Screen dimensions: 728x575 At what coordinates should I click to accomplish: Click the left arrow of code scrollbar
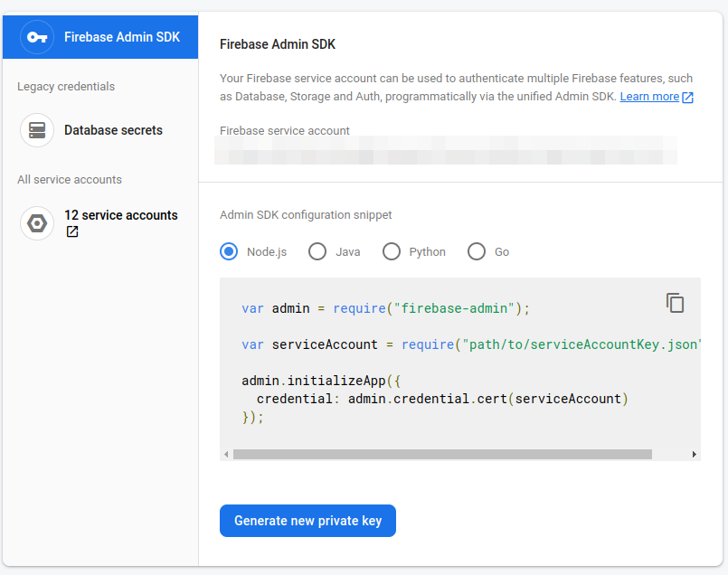click(226, 455)
